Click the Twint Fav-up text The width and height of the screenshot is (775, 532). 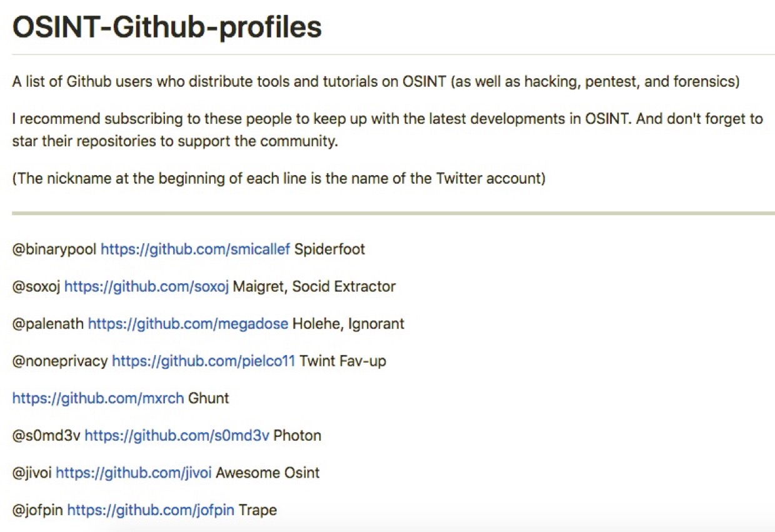pos(343,361)
